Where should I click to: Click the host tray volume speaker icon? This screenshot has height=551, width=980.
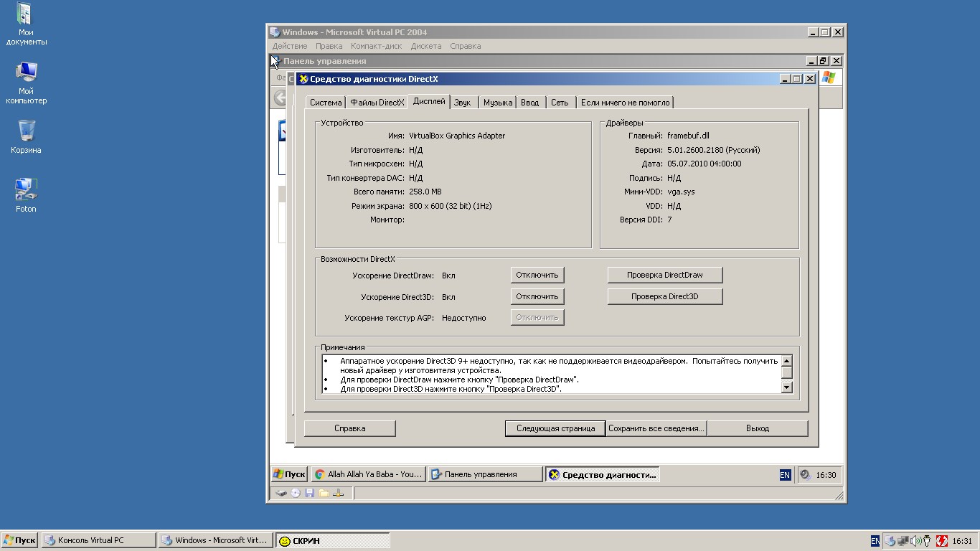(916, 541)
